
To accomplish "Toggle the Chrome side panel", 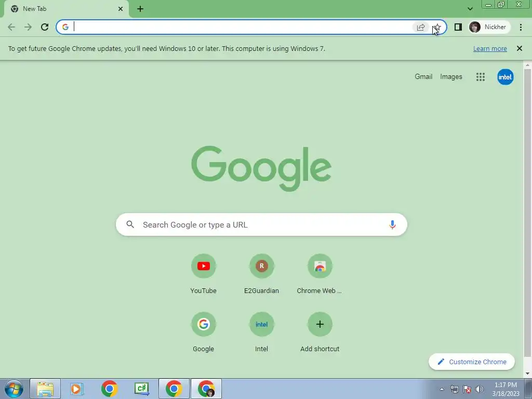I will pyautogui.click(x=458, y=27).
